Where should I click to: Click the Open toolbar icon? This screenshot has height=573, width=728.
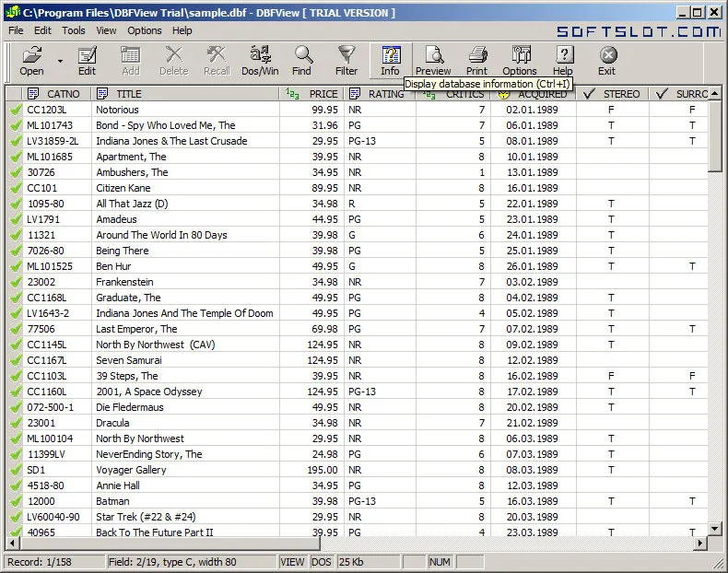tap(31, 60)
